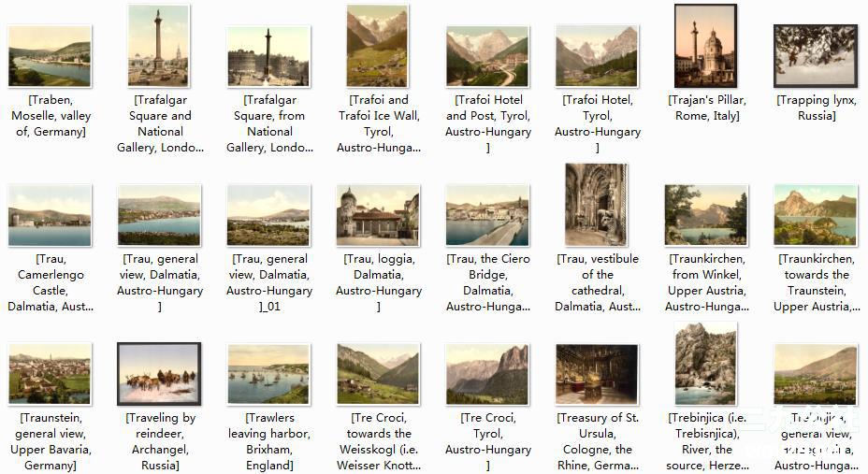Select Trau, Camerlengo Castle thumbnail
The height and width of the screenshot is (474, 868).
[x=50, y=215]
